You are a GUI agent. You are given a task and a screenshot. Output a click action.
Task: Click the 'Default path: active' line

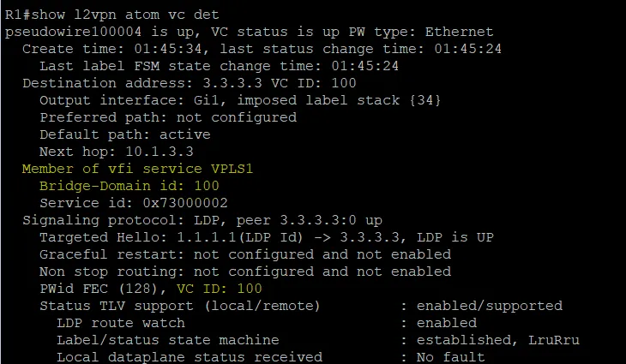pyautogui.click(x=124, y=134)
